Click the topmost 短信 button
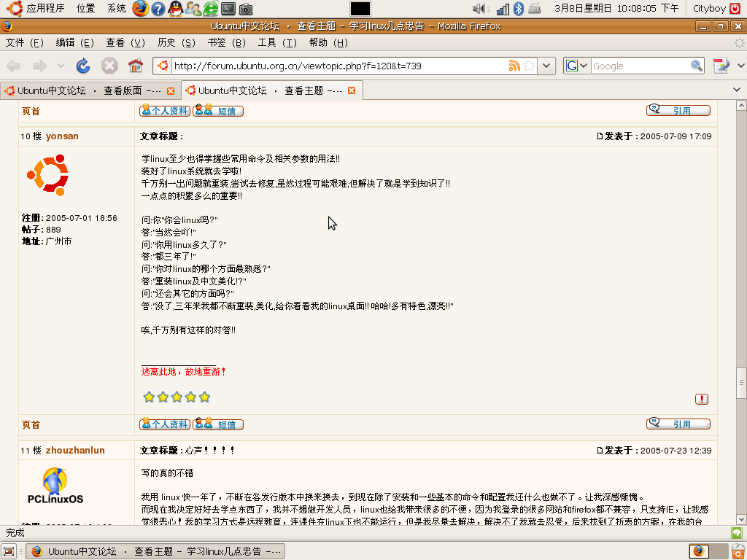The height and width of the screenshot is (560, 747). pos(218,111)
